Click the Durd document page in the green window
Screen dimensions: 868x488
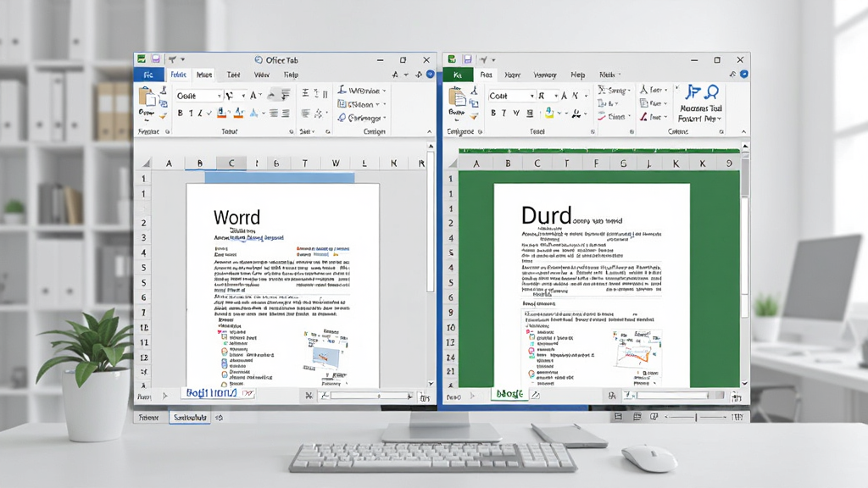tap(592, 286)
